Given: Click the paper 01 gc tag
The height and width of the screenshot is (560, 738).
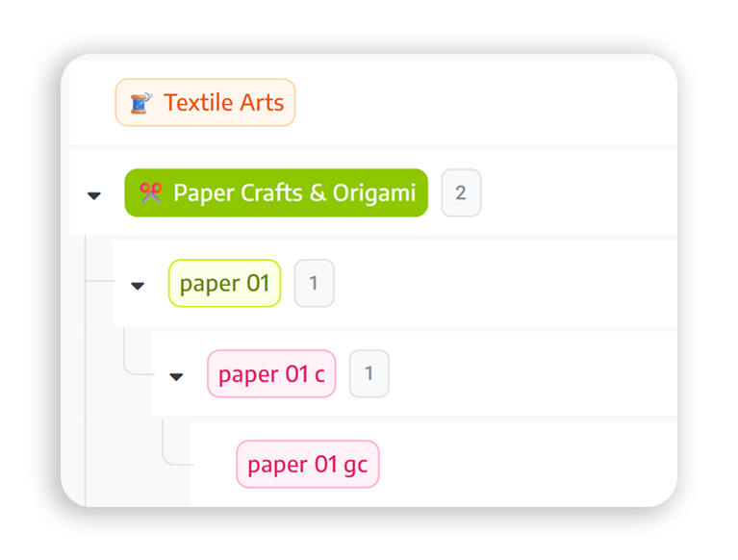Looking at the screenshot, I should click(x=307, y=465).
